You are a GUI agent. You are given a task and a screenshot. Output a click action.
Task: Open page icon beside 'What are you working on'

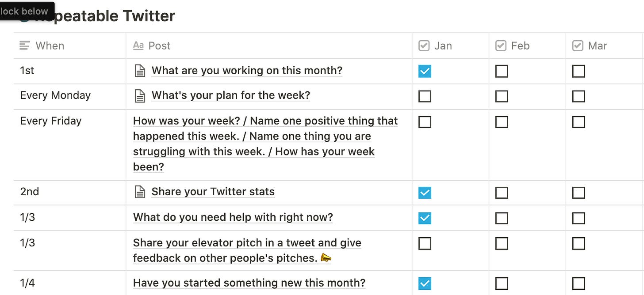pos(140,71)
